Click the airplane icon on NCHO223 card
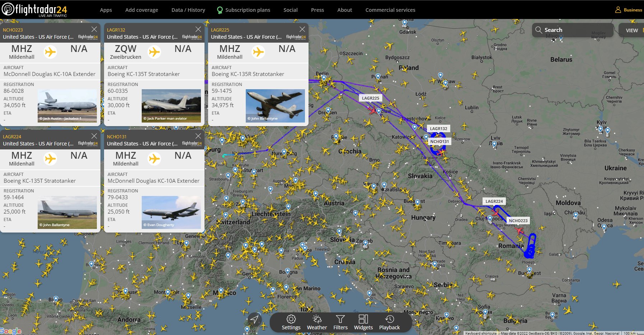Viewport: 644px width, 335px height. pos(50,52)
